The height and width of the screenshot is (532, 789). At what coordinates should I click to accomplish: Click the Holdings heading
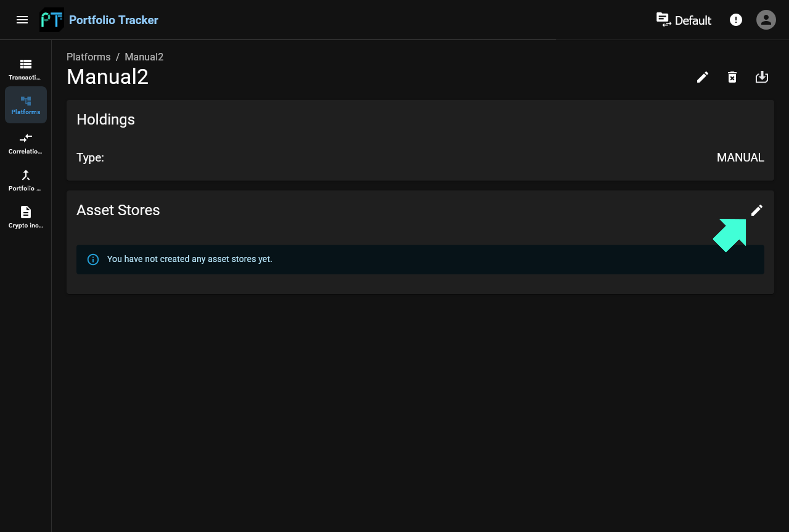(106, 120)
